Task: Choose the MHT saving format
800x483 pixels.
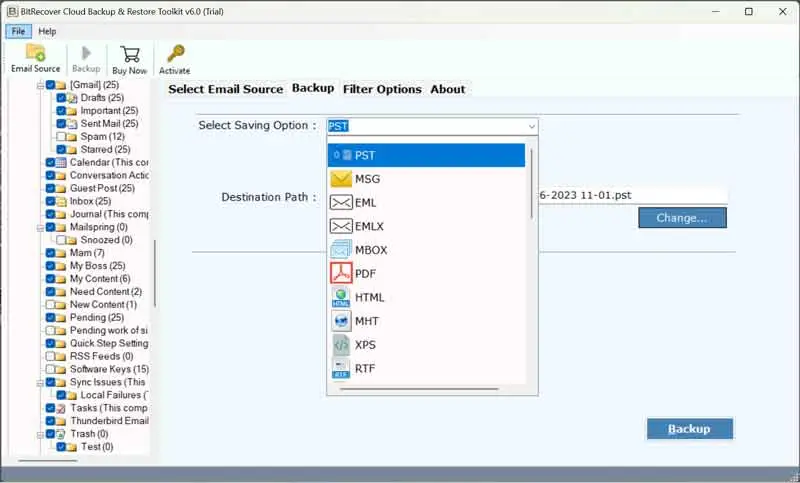Action: point(426,321)
